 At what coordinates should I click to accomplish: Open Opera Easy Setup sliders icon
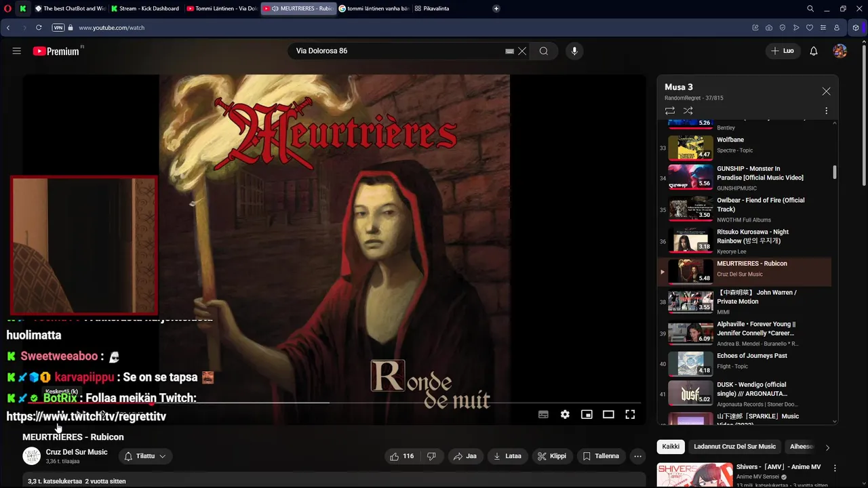point(823,28)
